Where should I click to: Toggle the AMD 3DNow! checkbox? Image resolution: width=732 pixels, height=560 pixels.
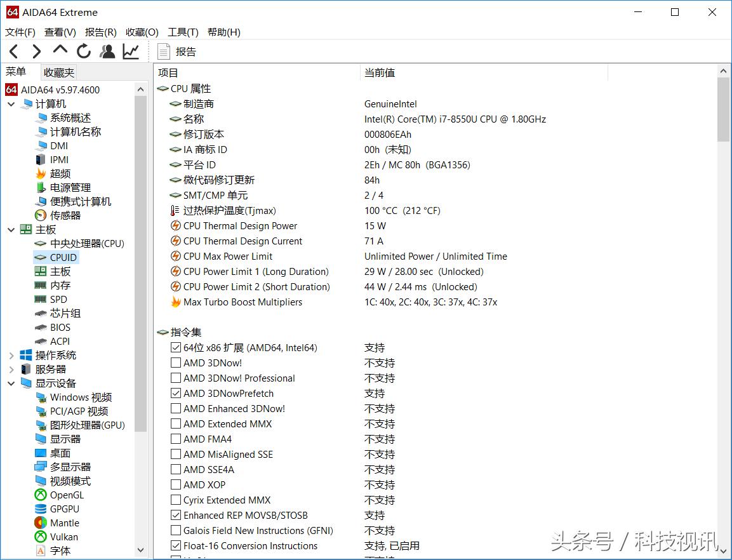coord(176,363)
